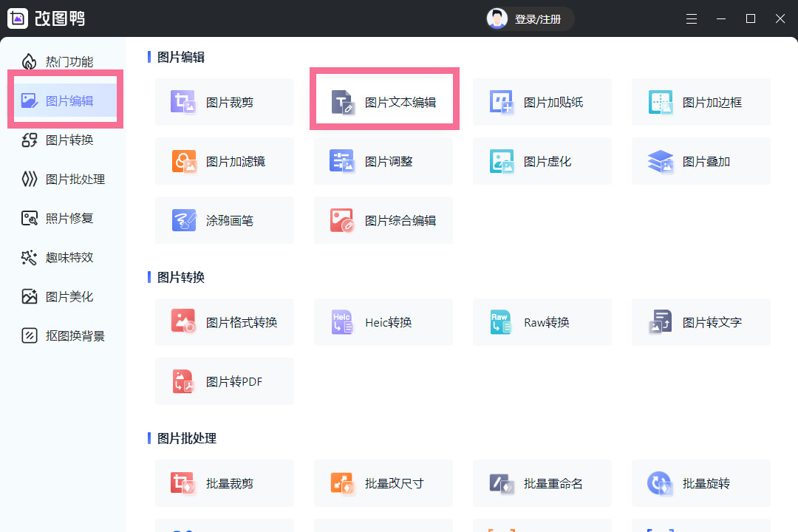Click the Raw转换 icon
798x532 pixels.
tap(501, 322)
